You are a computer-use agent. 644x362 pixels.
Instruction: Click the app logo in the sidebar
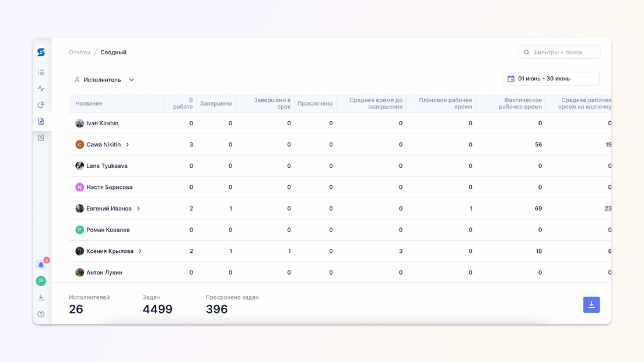(41, 52)
